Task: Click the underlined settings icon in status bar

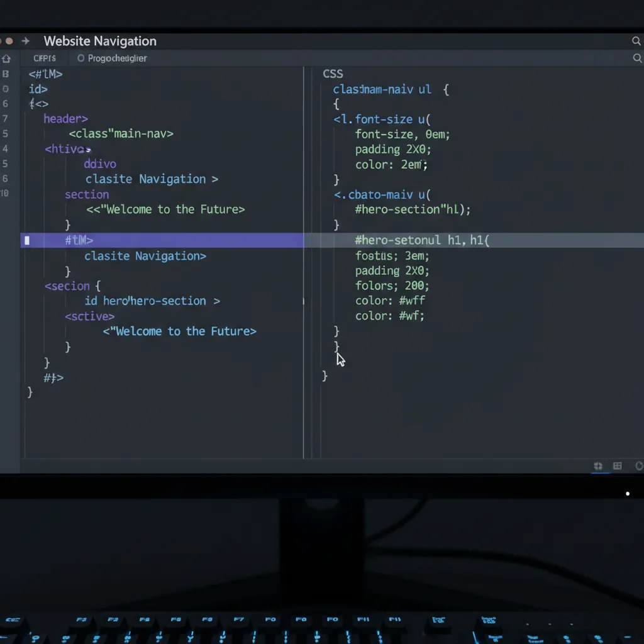Action: click(598, 466)
